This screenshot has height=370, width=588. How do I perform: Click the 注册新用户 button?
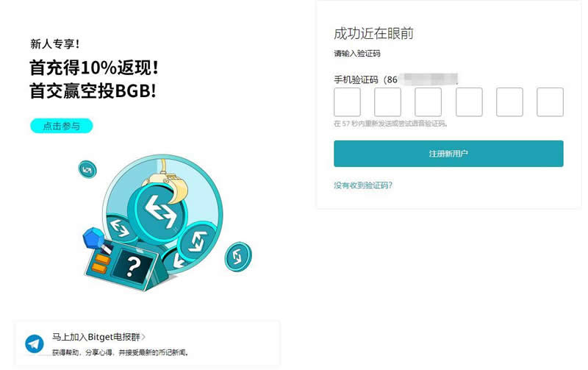[x=448, y=154]
